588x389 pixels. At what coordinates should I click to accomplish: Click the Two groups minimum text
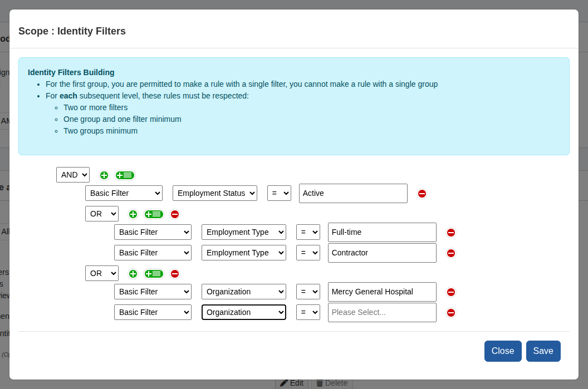[x=100, y=131]
